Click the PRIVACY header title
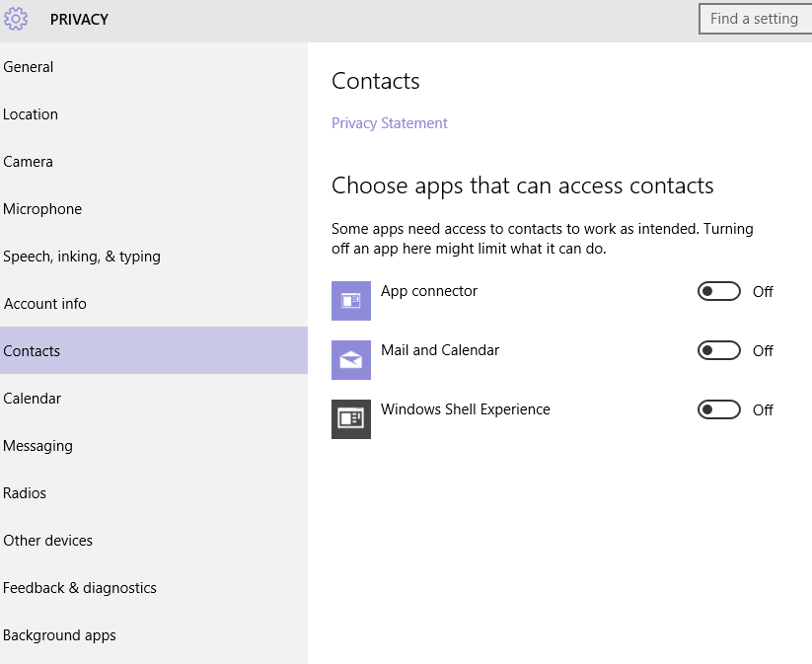Viewport: 812px width, 664px height. coord(79,20)
